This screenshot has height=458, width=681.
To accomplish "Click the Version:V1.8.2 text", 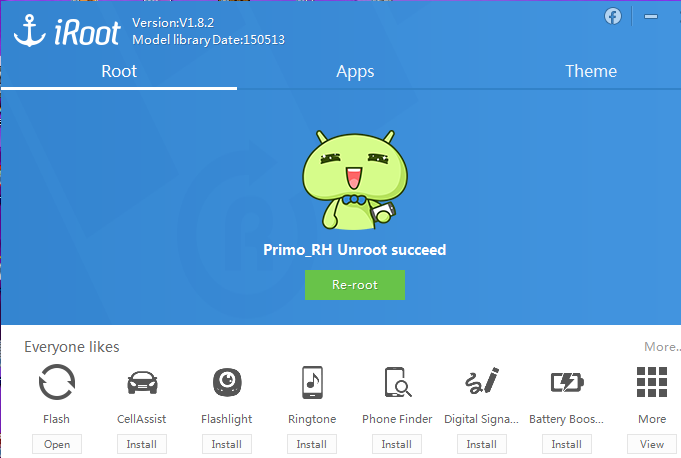I will tap(173, 23).
